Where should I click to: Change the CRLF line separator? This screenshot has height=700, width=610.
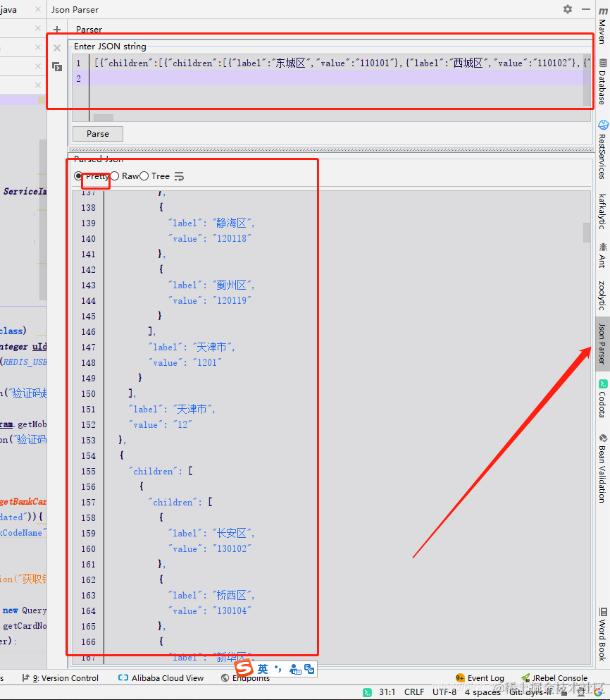click(x=414, y=692)
